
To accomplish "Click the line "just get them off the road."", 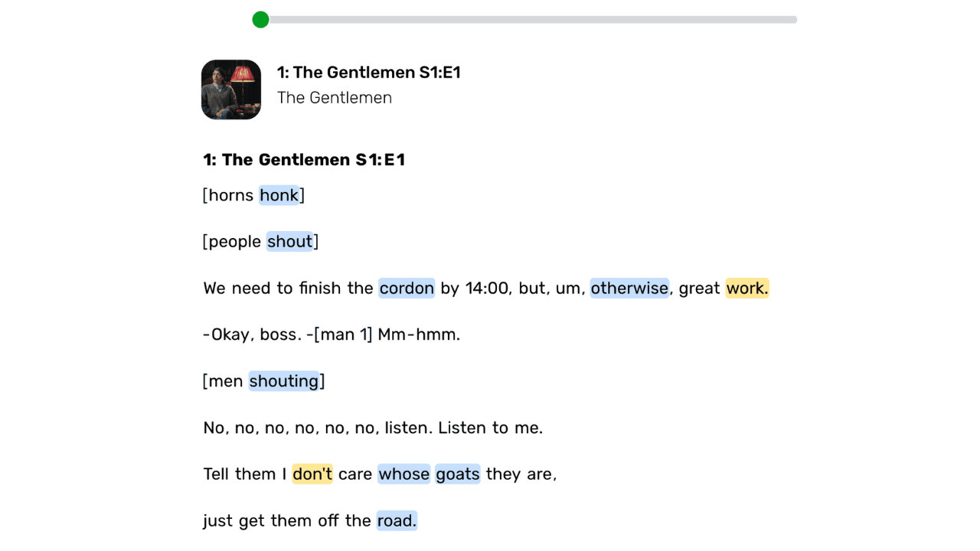I will click(x=309, y=520).
